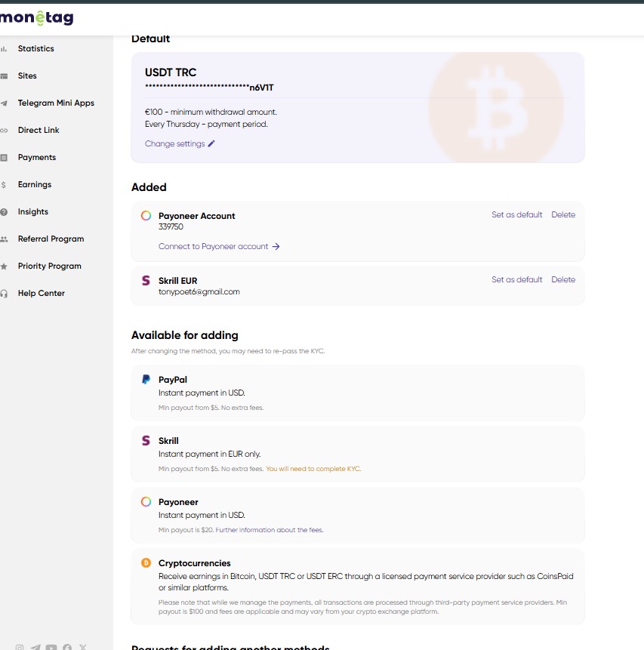The width and height of the screenshot is (644, 650).
Task: Add PayPal as a payment method
Action: click(x=357, y=393)
